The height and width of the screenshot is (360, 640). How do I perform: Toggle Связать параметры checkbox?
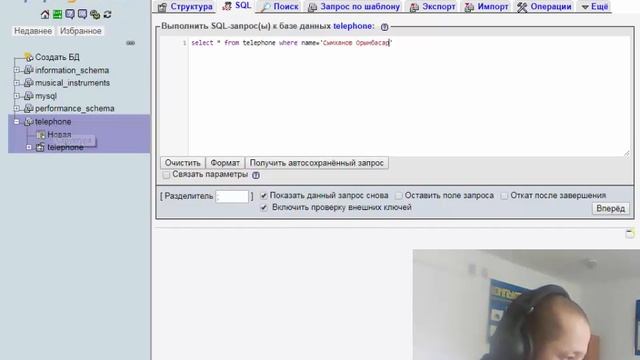point(166,175)
